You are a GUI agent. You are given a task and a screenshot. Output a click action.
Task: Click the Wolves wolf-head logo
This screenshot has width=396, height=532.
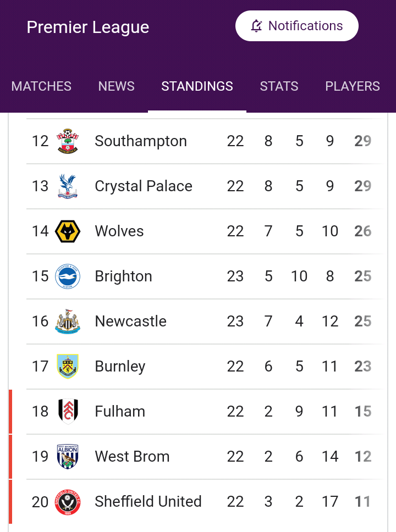point(68,231)
